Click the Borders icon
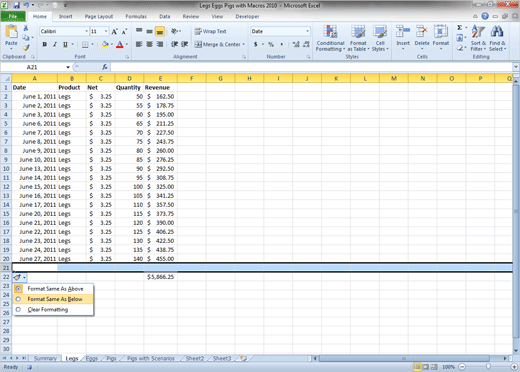The image size is (520, 372). point(85,44)
